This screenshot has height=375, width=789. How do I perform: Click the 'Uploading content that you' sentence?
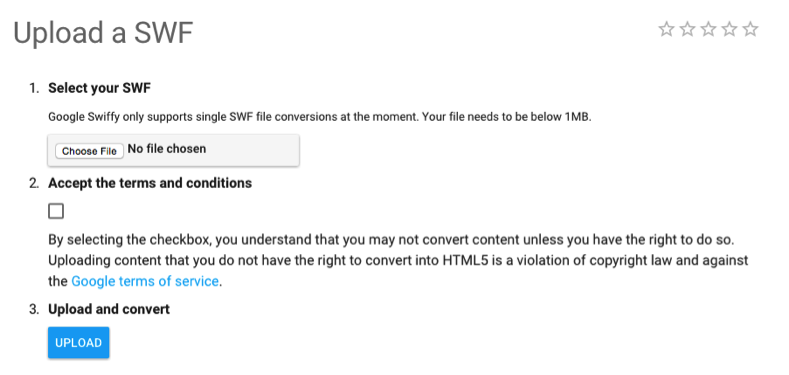398,271
